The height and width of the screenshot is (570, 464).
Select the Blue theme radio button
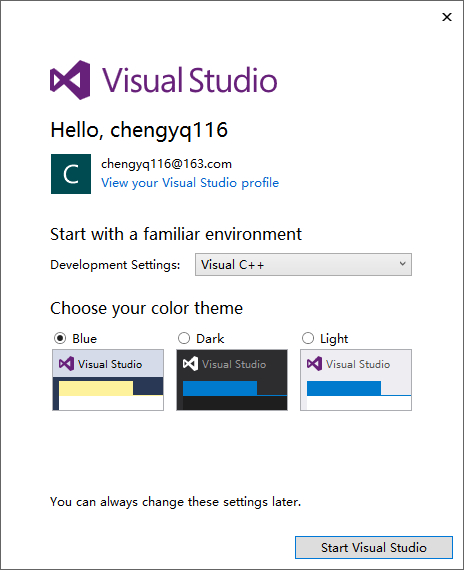coord(60,338)
